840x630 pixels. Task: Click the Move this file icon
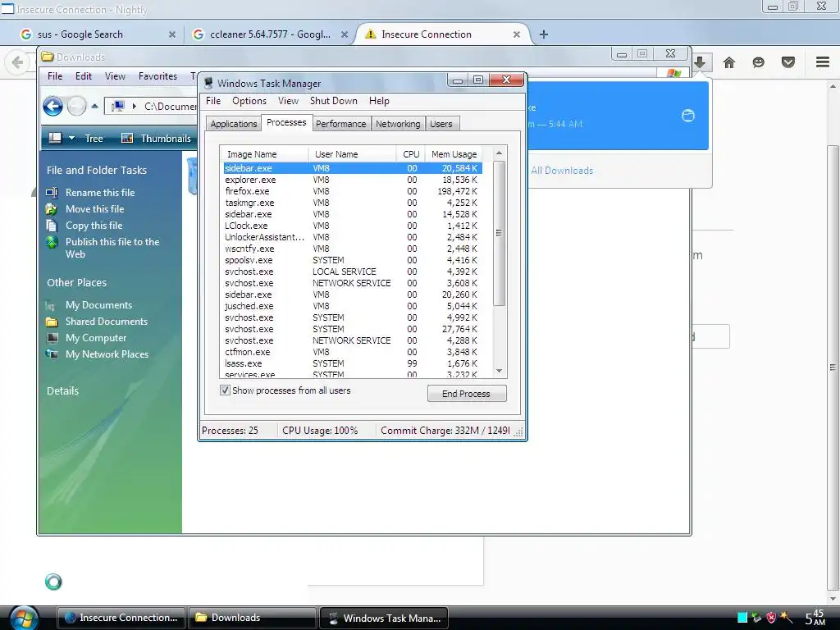pyautogui.click(x=52, y=209)
